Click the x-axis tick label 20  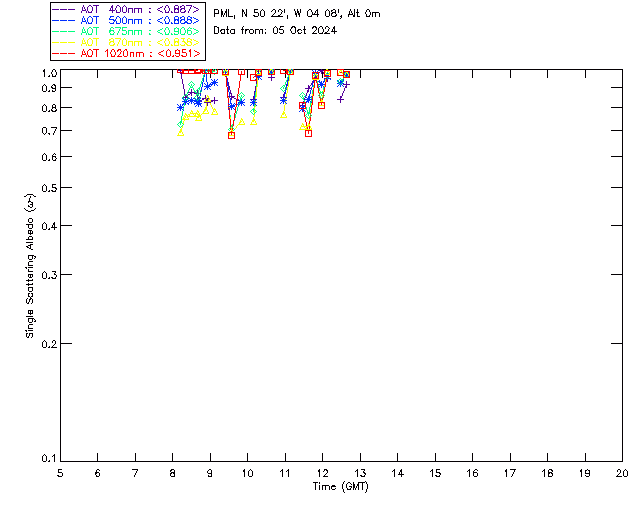pos(622,473)
